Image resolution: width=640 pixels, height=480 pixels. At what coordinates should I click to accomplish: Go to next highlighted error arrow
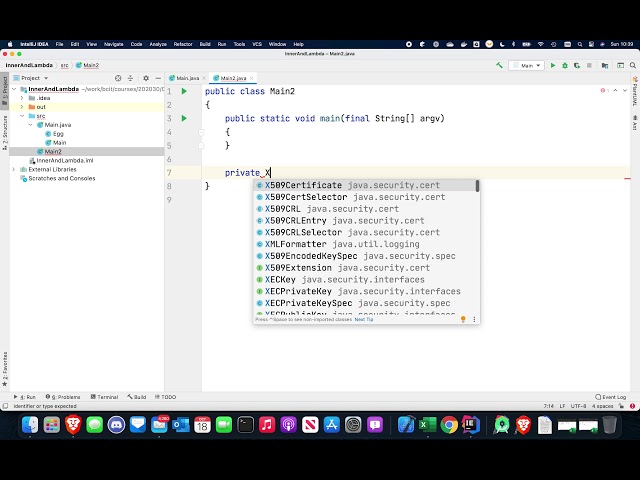(625, 90)
